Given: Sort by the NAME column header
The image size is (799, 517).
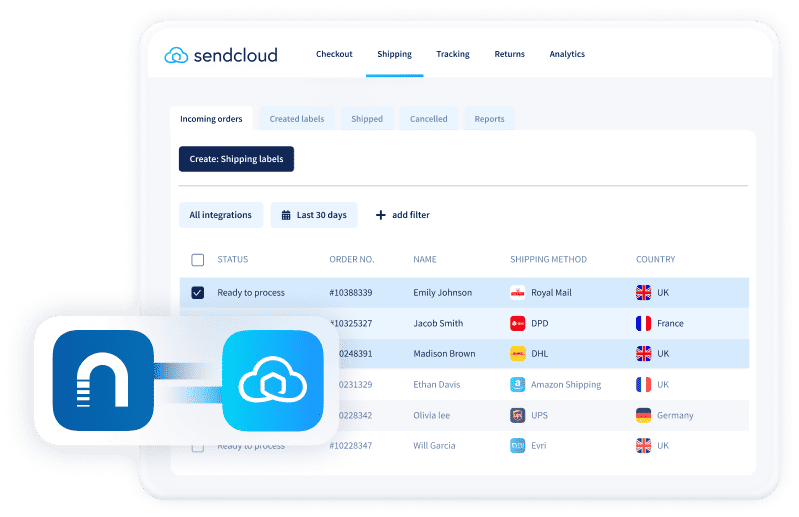Looking at the screenshot, I should click(x=424, y=259).
